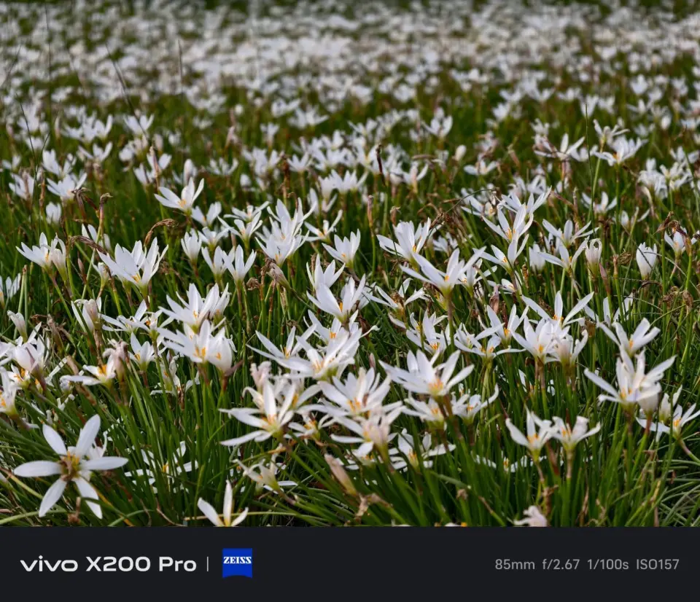
Task: Select the f/2.67 aperture value
Action: (x=561, y=564)
